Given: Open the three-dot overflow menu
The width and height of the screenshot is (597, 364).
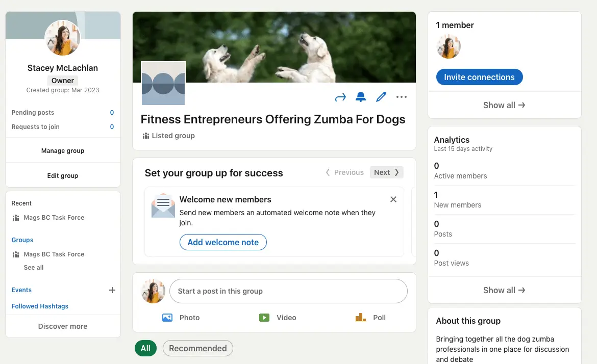Looking at the screenshot, I should click(x=402, y=97).
